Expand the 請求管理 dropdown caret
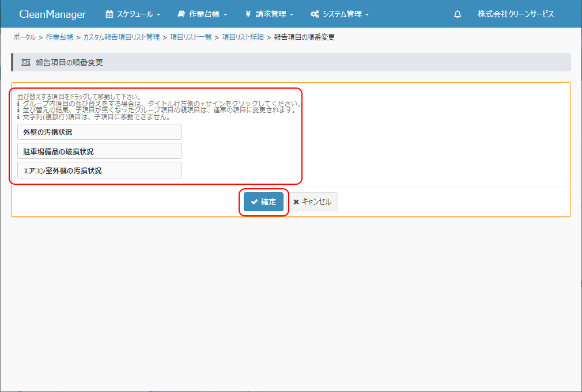The width and height of the screenshot is (582, 392). 292,15
